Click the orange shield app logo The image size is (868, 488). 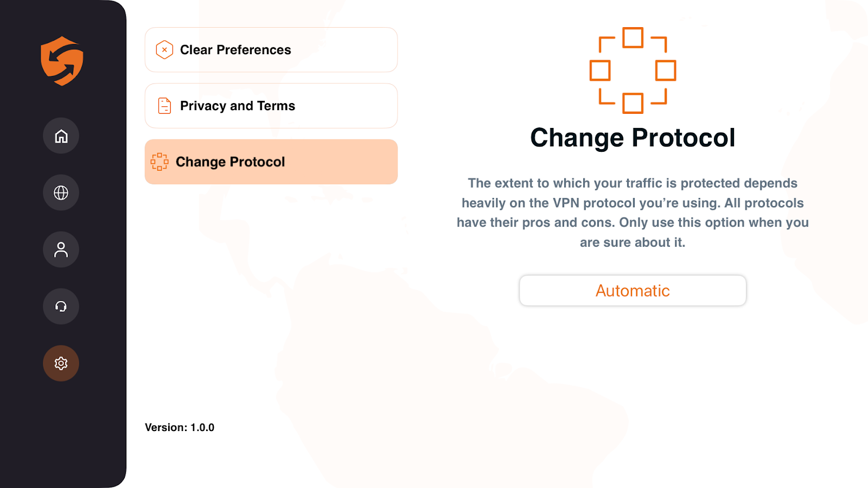pos(62,61)
